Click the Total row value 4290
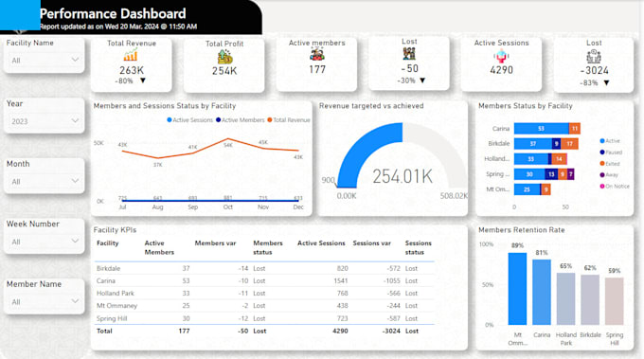The height and width of the screenshot is (359, 644). [340, 331]
